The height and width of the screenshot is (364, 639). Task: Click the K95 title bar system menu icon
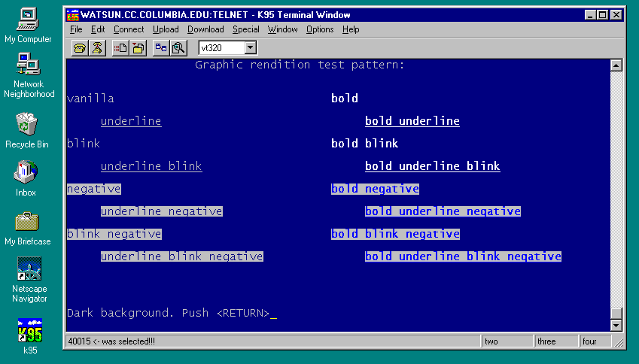point(73,15)
